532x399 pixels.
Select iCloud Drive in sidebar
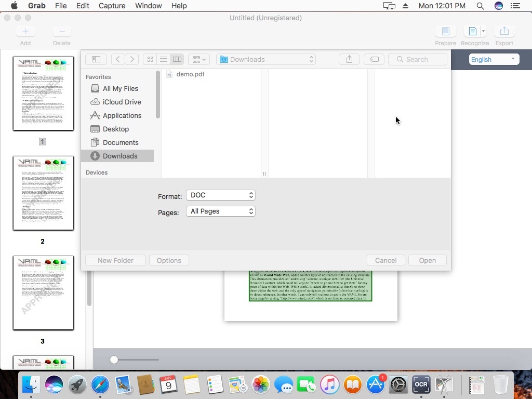pyautogui.click(x=117, y=102)
